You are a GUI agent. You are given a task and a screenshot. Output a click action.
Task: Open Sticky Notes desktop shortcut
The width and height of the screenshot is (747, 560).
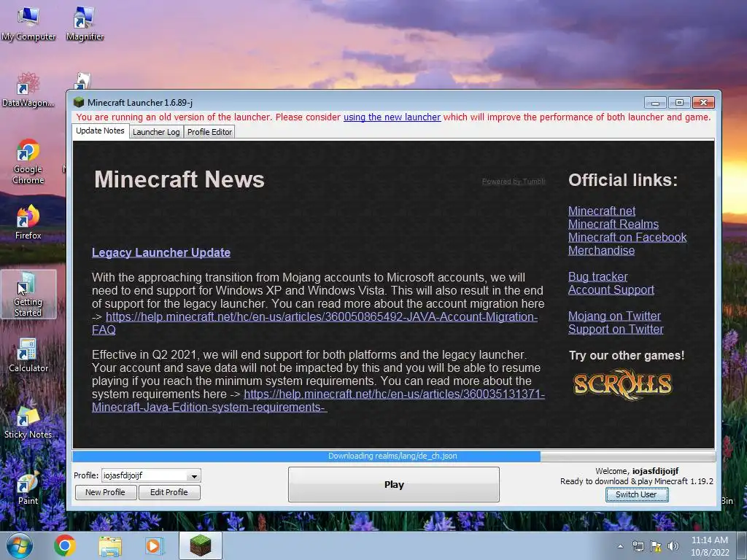pos(28,422)
